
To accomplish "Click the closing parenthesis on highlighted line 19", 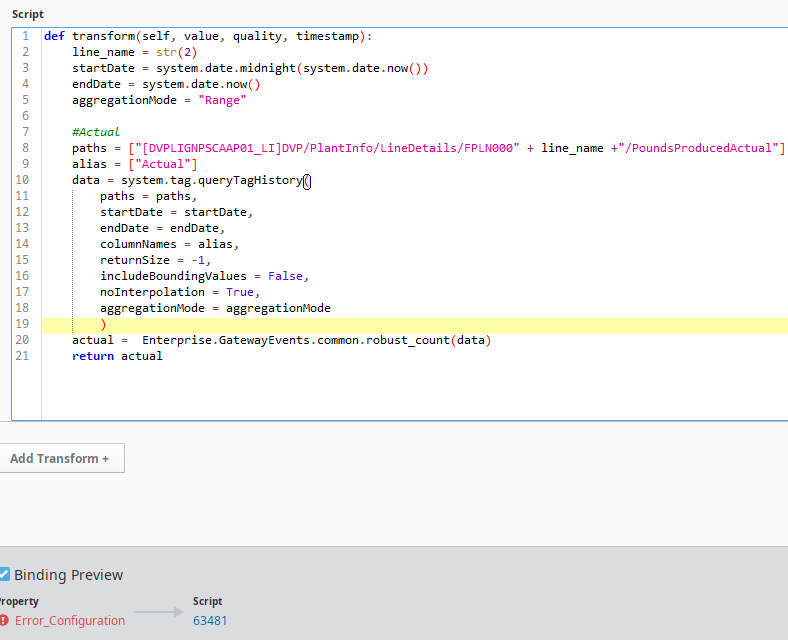I will (103, 325).
